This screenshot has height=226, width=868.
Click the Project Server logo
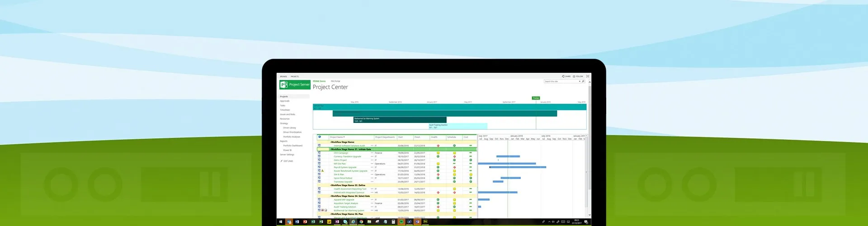tap(295, 85)
